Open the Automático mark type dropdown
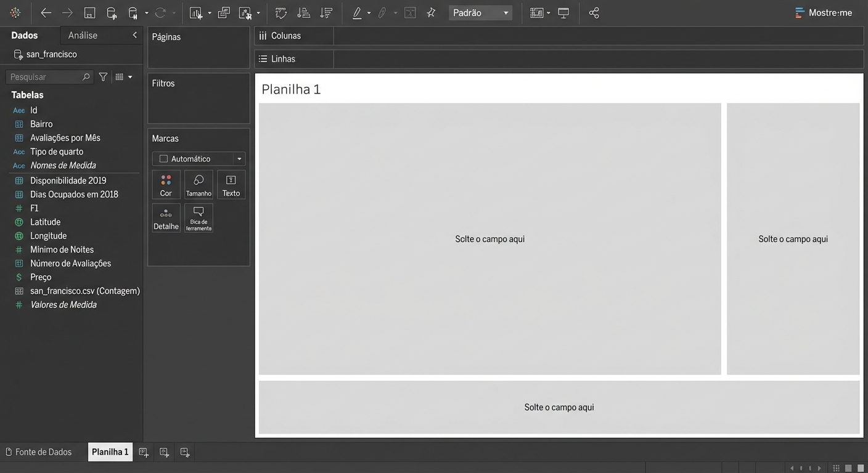The width and height of the screenshot is (868, 473). point(199,159)
